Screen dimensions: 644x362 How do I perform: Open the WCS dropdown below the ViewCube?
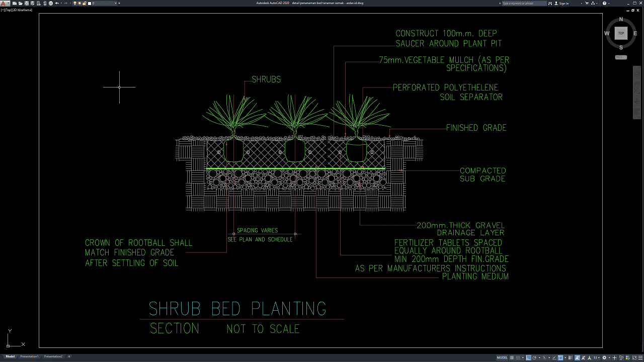pos(621,57)
